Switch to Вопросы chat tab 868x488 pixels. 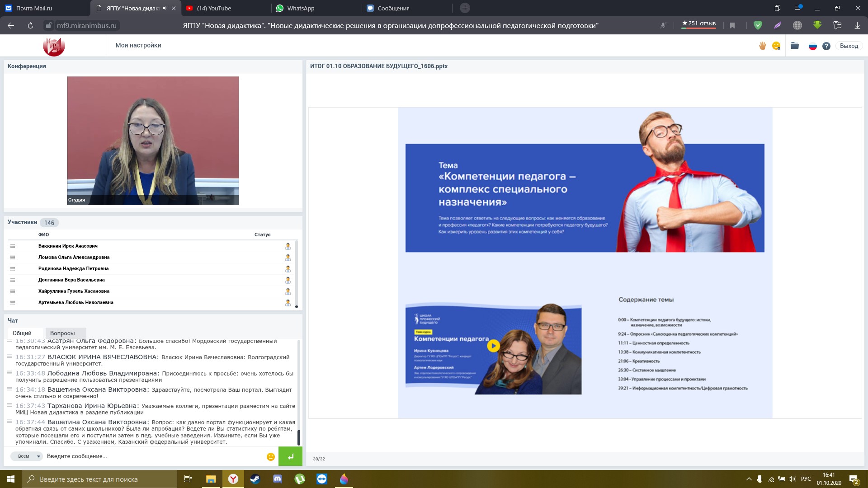tap(62, 333)
